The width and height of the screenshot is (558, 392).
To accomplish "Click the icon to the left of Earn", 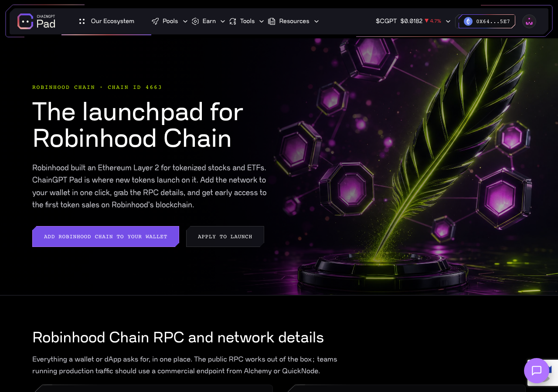I will tap(195, 21).
